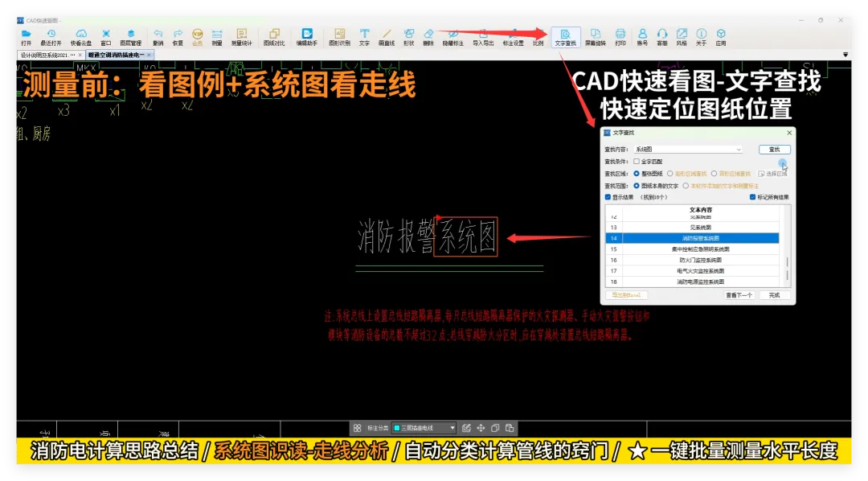This screenshot has height=481, width=868.
Task: Click the grid icon in bottom annotation bar
Action: click(x=357, y=428)
